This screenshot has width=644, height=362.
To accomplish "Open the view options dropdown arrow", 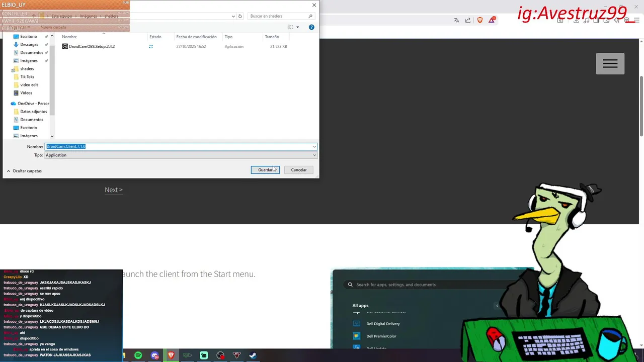I will point(298,27).
